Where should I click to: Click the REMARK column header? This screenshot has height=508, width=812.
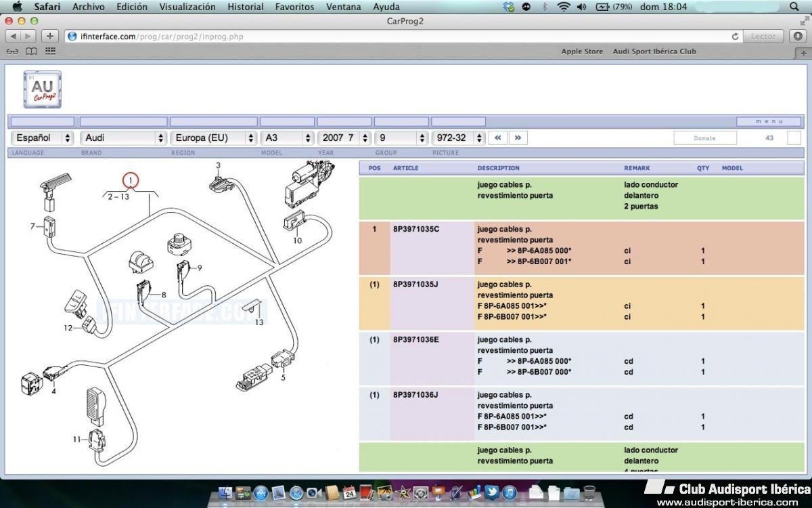[637, 168]
